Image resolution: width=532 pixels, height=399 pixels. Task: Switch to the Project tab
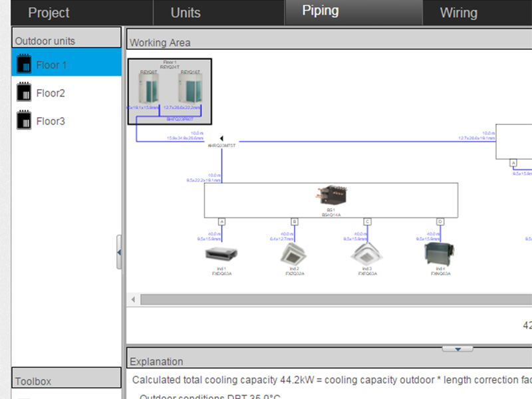coord(49,13)
